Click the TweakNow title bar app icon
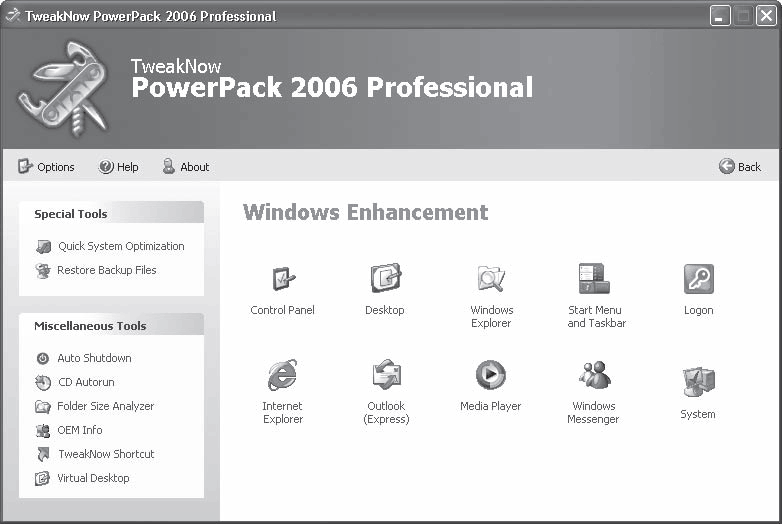 pyautogui.click(x=12, y=15)
